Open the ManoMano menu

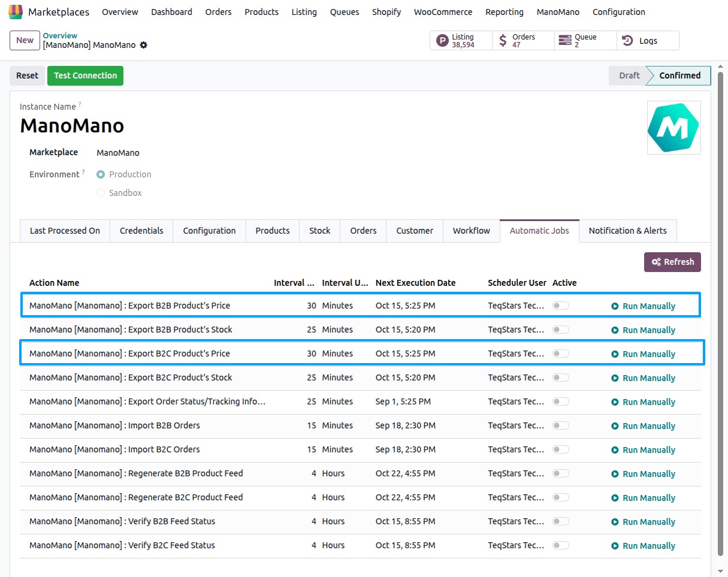point(558,12)
